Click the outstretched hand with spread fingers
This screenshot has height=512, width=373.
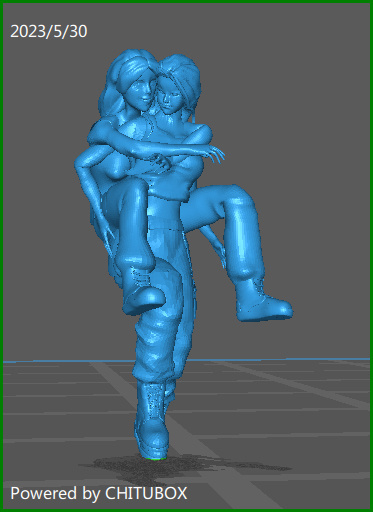tap(215, 154)
